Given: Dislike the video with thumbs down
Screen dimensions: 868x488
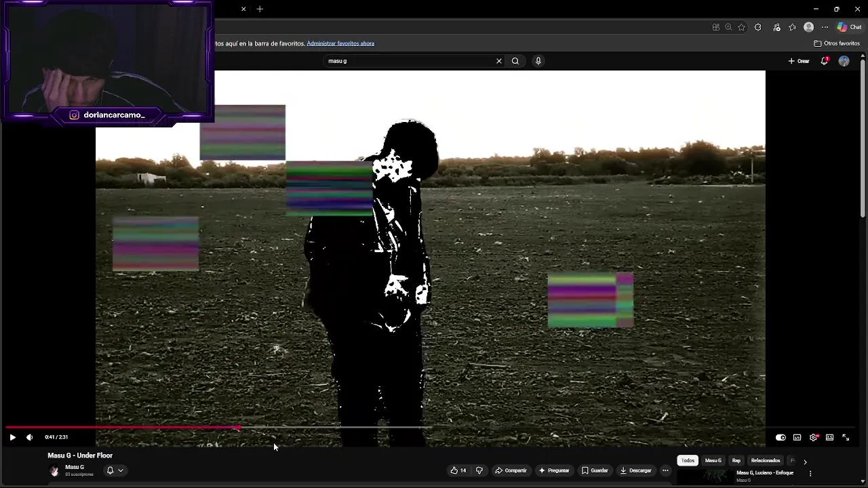Looking at the screenshot, I should tap(479, 470).
